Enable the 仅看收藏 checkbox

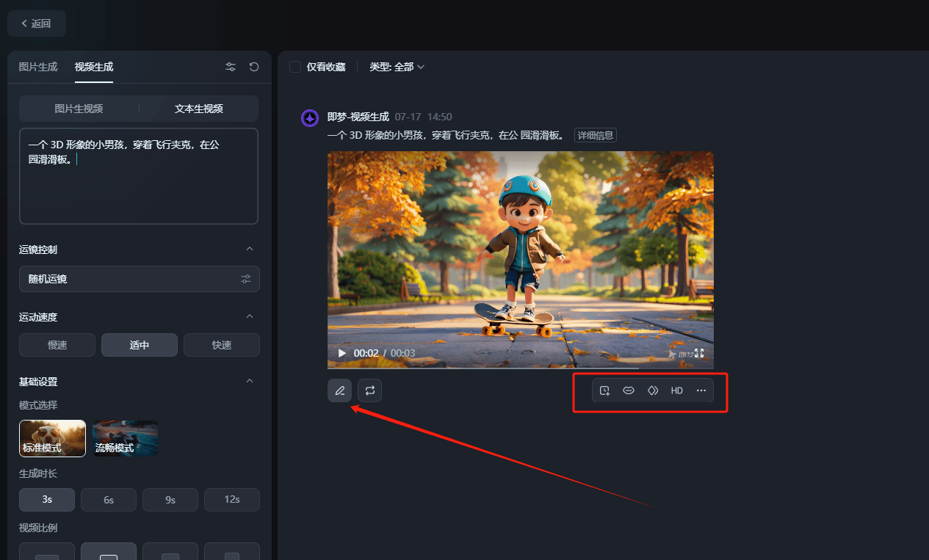[x=296, y=66]
